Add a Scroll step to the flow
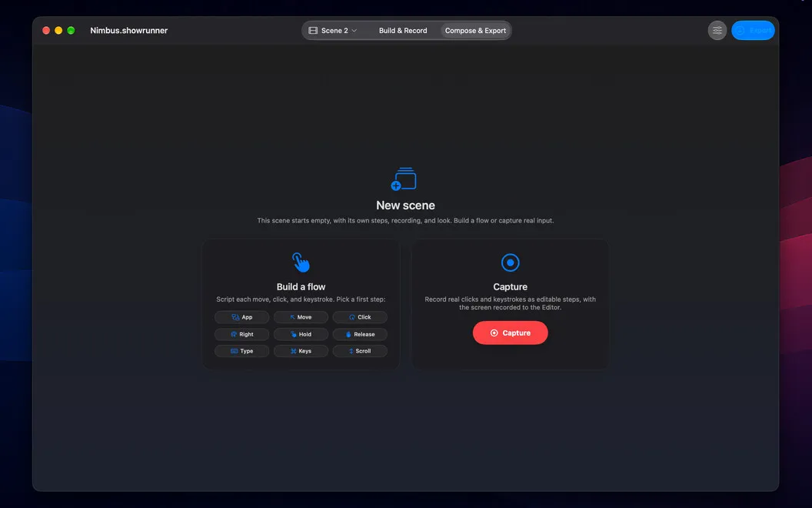 point(360,351)
